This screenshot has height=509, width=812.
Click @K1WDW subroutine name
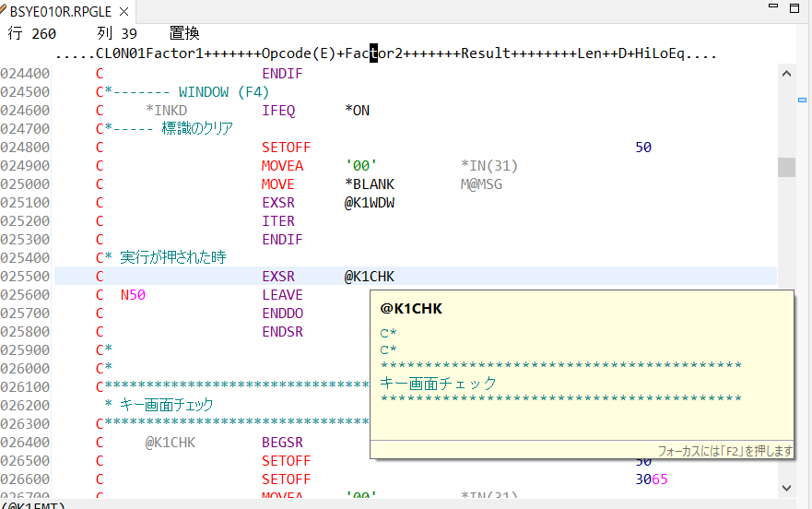[x=370, y=203]
